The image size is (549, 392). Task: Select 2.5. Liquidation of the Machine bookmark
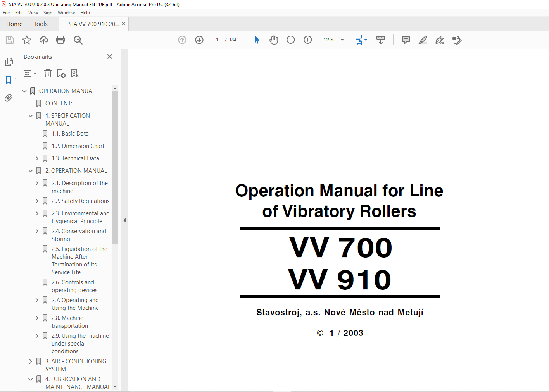pos(79,261)
